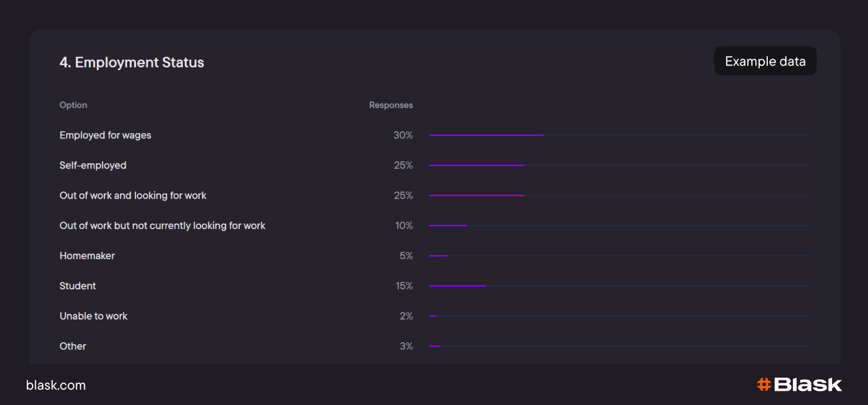Click the Employment Status heading
This screenshot has width=868, height=405.
132,62
